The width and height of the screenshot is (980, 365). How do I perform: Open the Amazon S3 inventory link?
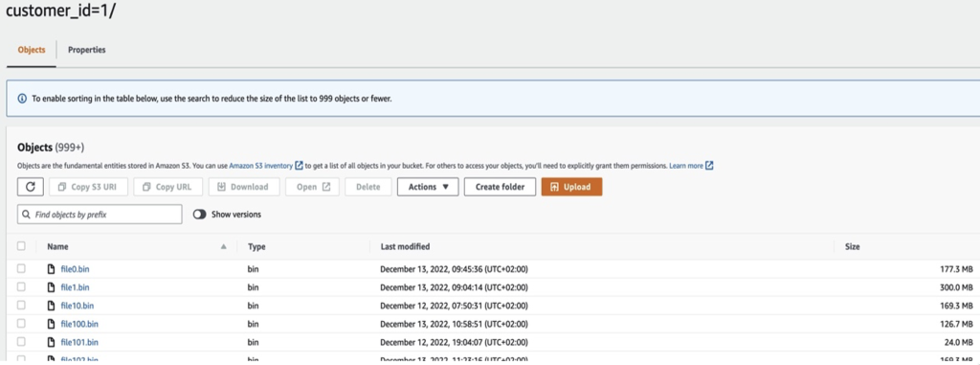point(260,166)
